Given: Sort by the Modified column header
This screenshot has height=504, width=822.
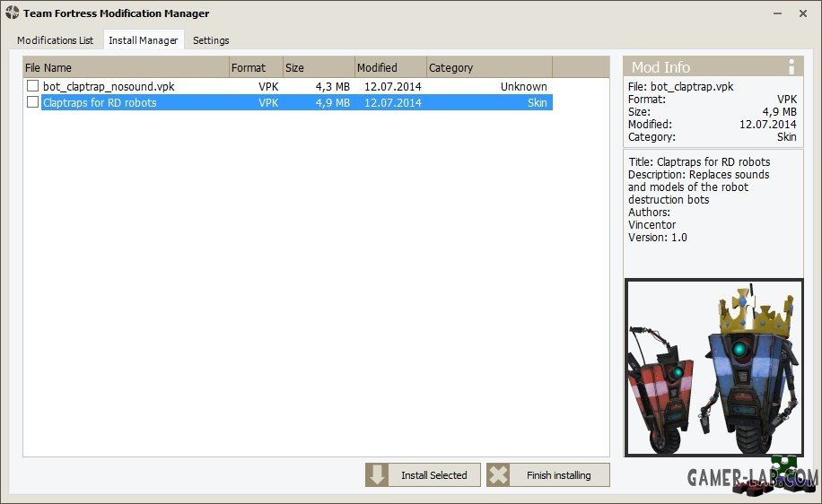Looking at the screenshot, I should click(x=390, y=67).
